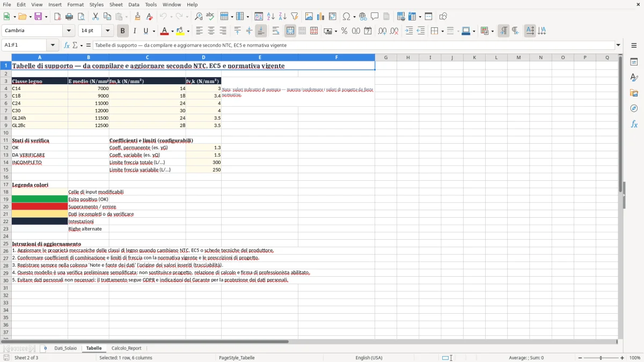This screenshot has height=362, width=644.
Task: Toggle Print Preview
Action: coord(80,17)
